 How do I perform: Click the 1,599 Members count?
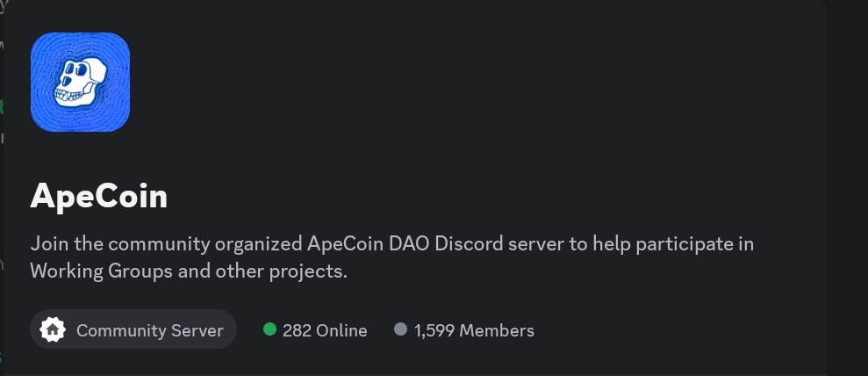click(x=474, y=330)
